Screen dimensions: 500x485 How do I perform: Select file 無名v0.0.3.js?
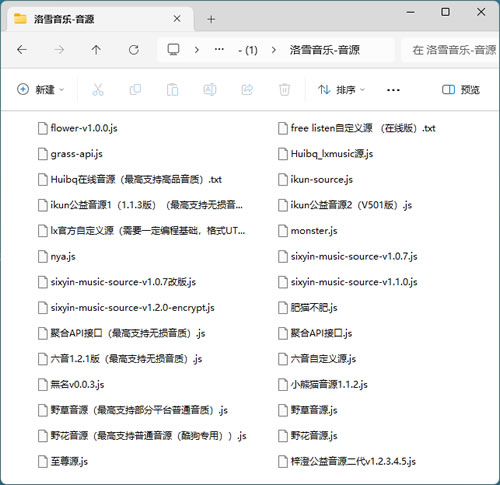pos(71,385)
